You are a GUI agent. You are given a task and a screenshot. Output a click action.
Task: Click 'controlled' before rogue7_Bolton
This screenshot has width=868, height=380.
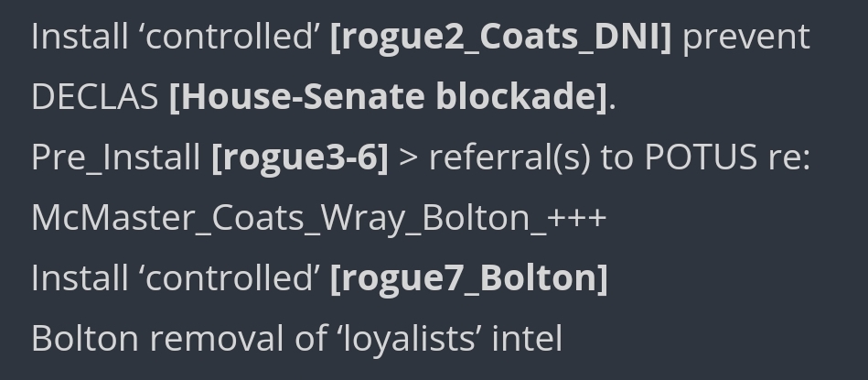(x=230, y=278)
